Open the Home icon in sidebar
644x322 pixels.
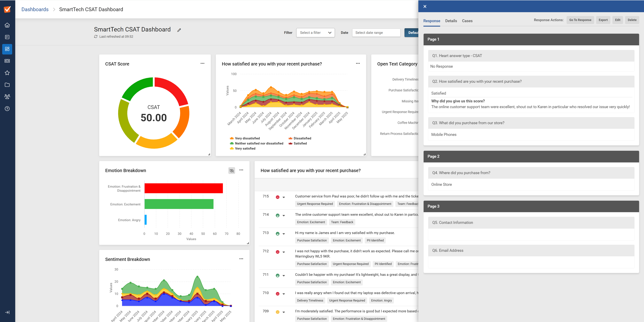(7, 25)
